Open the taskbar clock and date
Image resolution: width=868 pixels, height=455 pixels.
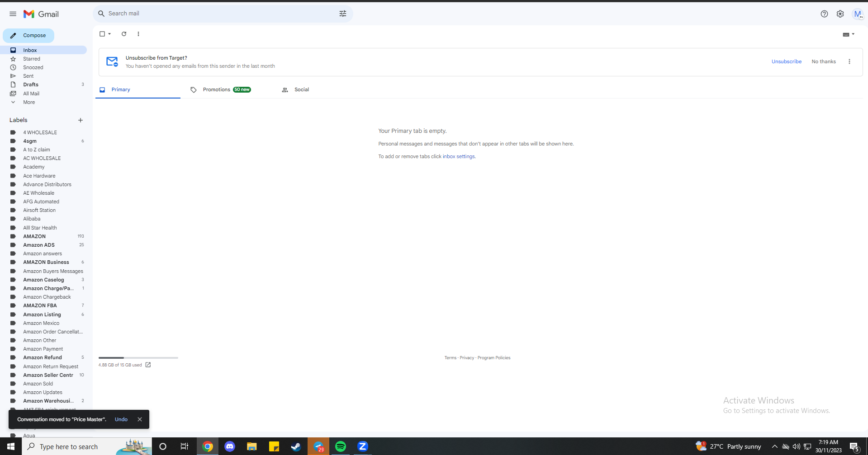pyautogui.click(x=828, y=446)
